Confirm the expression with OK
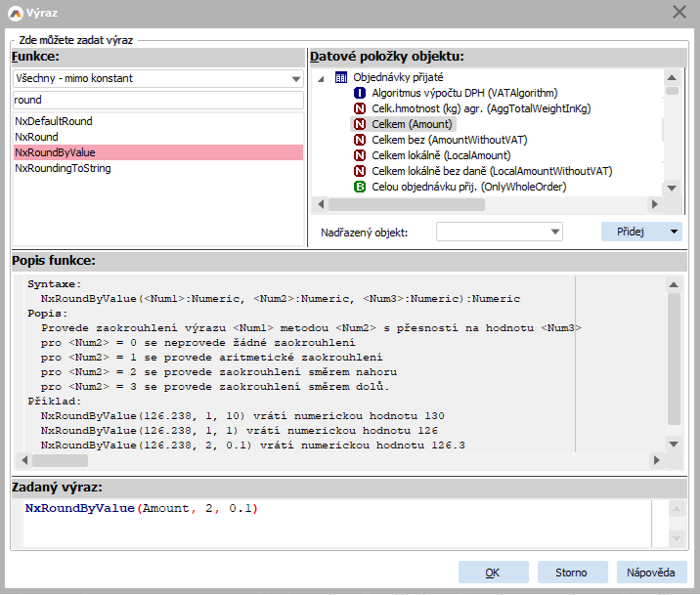700x595 pixels. click(x=493, y=573)
